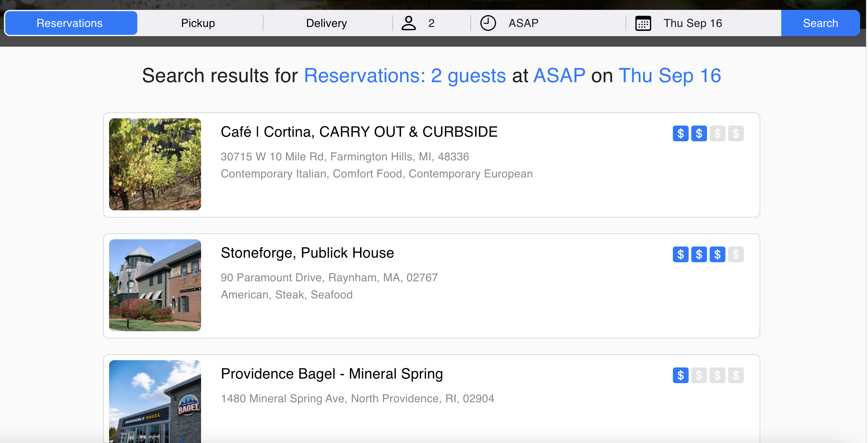Open the ASAP time dropdown
Image resolution: width=868 pixels, height=443 pixels.
coord(523,23)
